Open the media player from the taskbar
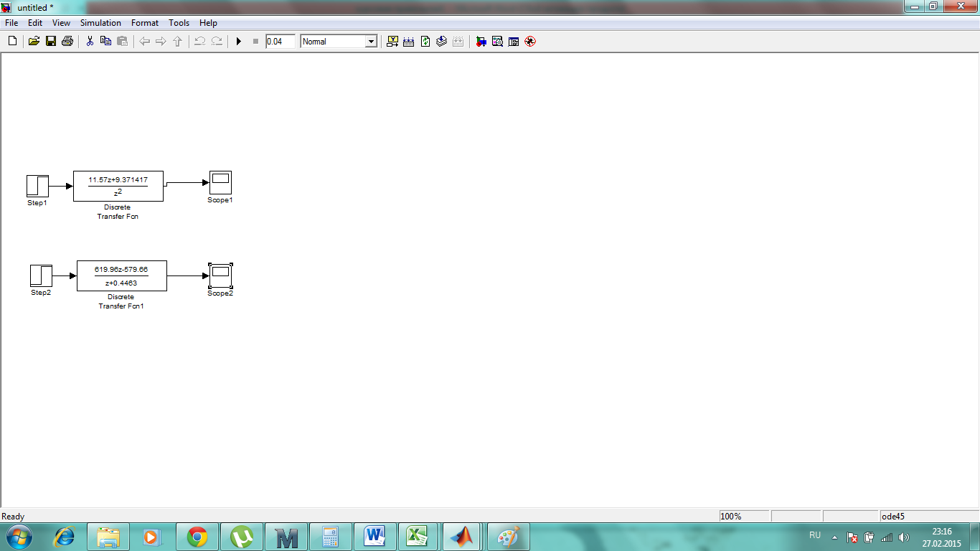Image resolution: width=980 pixels, height=551 pixels. pyautogui.click(x=152, y=537)
